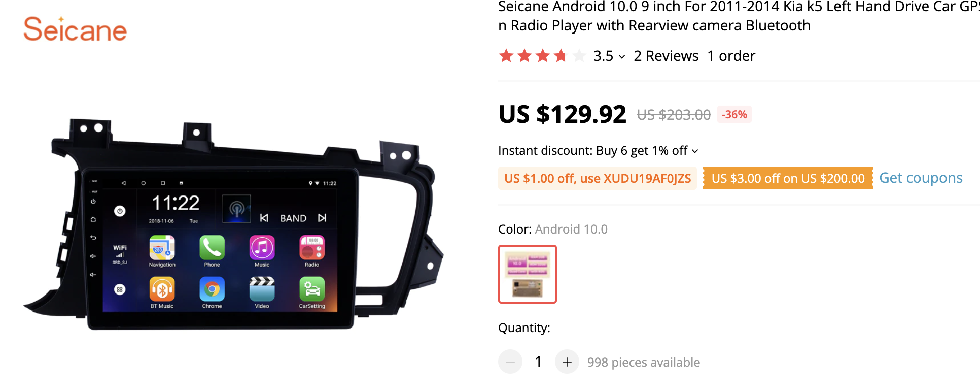Expand Instant discount Buy 6 get 1% off

tap(695, 151)
